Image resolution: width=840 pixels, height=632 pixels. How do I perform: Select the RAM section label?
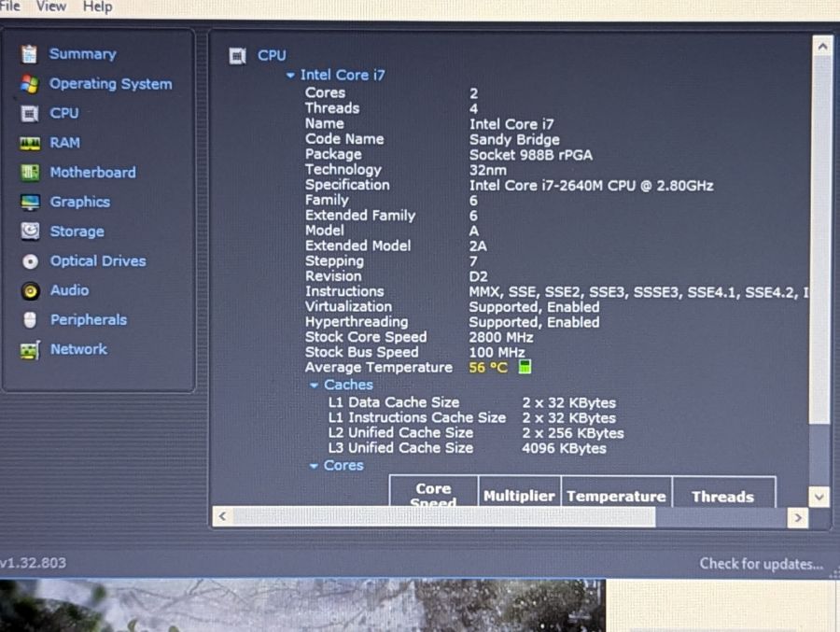point(64,143)
